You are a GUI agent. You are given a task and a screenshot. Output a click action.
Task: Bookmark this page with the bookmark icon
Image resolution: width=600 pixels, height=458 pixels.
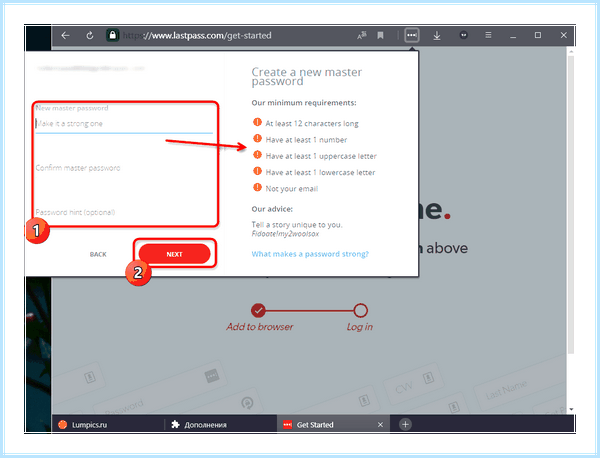[x=380, y=36]
